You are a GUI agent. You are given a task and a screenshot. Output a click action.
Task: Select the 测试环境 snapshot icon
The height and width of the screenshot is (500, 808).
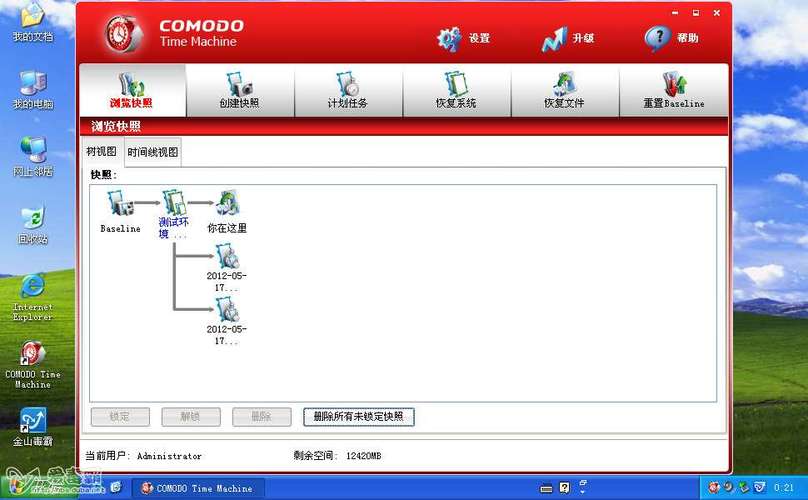click(x=174, y=202)
